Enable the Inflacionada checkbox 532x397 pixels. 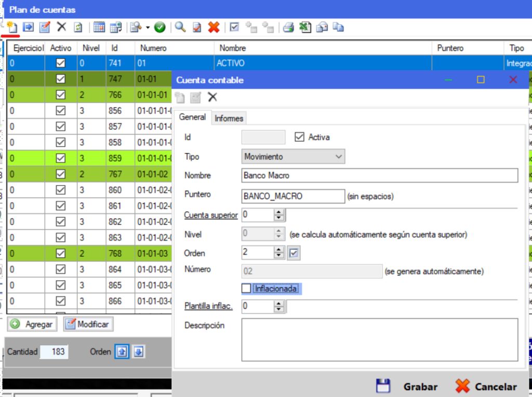click(246, 288)
